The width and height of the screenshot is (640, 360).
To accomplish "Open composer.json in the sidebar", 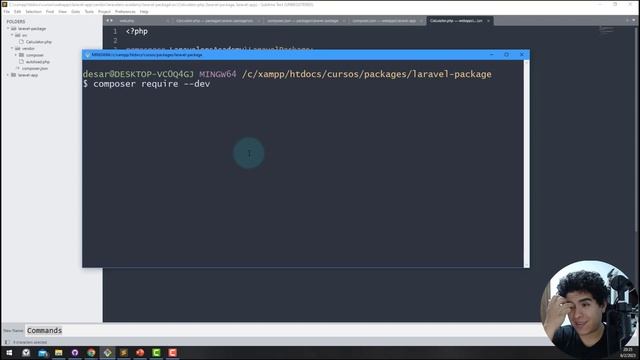I will pos(35,68).
